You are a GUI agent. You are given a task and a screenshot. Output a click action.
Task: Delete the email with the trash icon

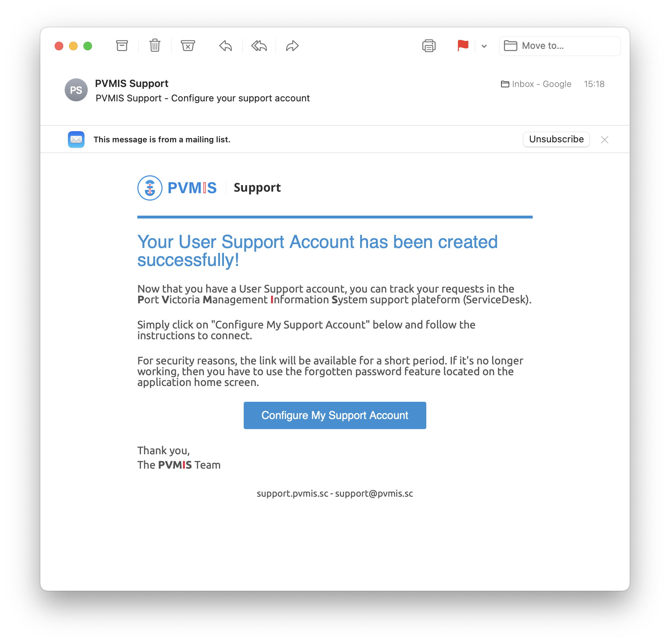coord(155,46)
